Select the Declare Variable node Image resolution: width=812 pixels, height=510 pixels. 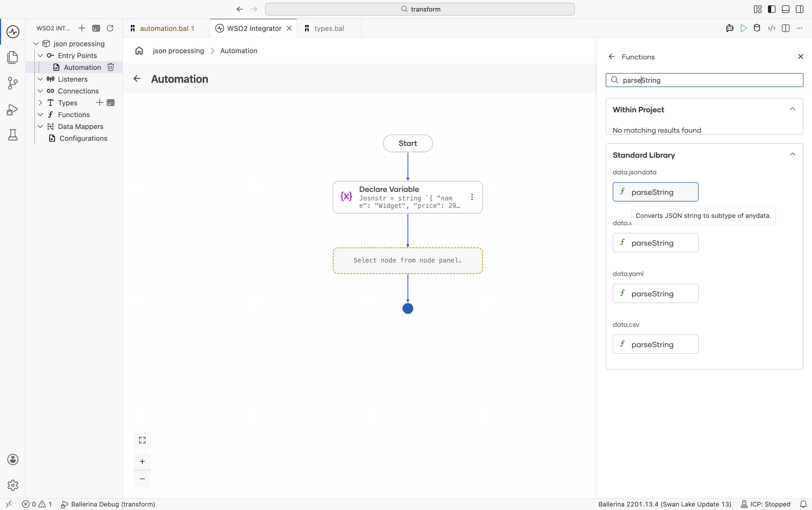[408, 197]
